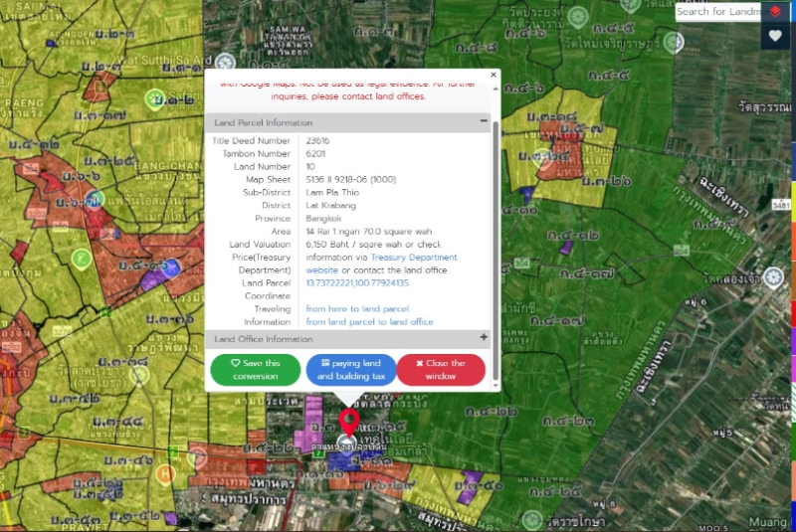Open from land parcel to land office link

click(369, 322)
